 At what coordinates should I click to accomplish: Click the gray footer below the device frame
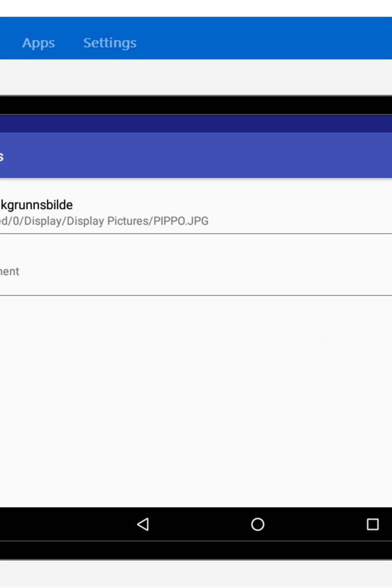coord(196,574)
